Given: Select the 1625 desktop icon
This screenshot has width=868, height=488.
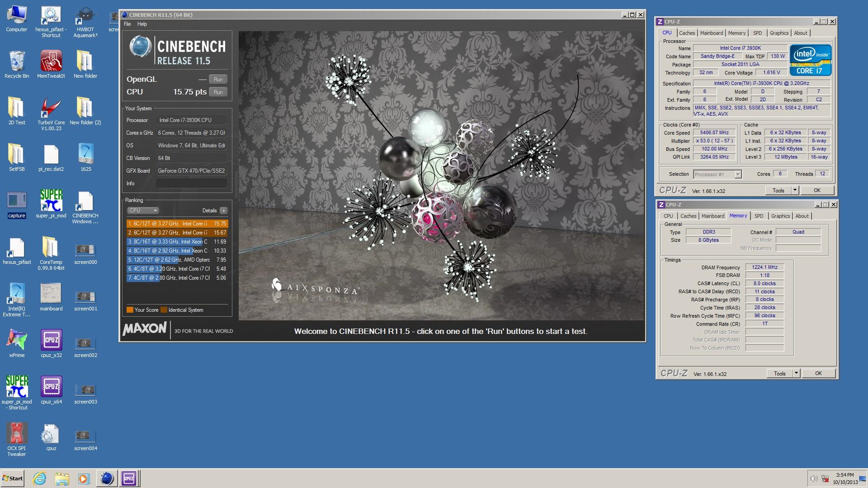Looking at the screenshot, I should [85, 158].
